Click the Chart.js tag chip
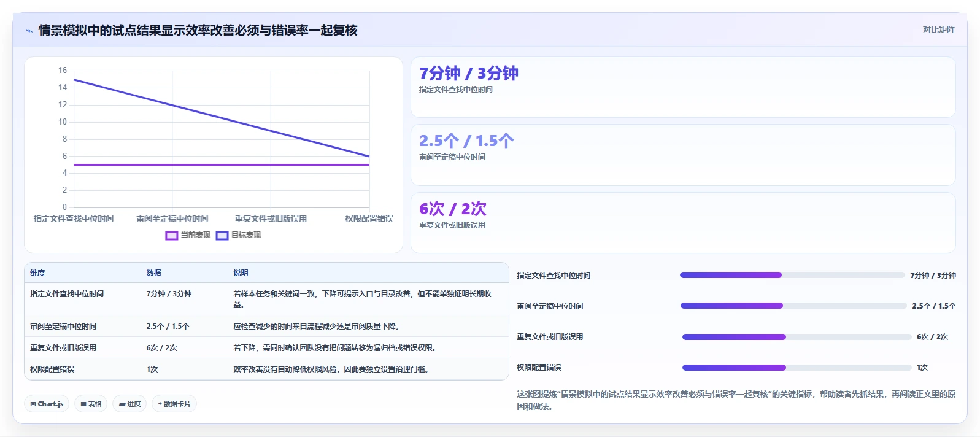Image resolution: width=980 pixels, height=437 pixels. pos(47,404)
